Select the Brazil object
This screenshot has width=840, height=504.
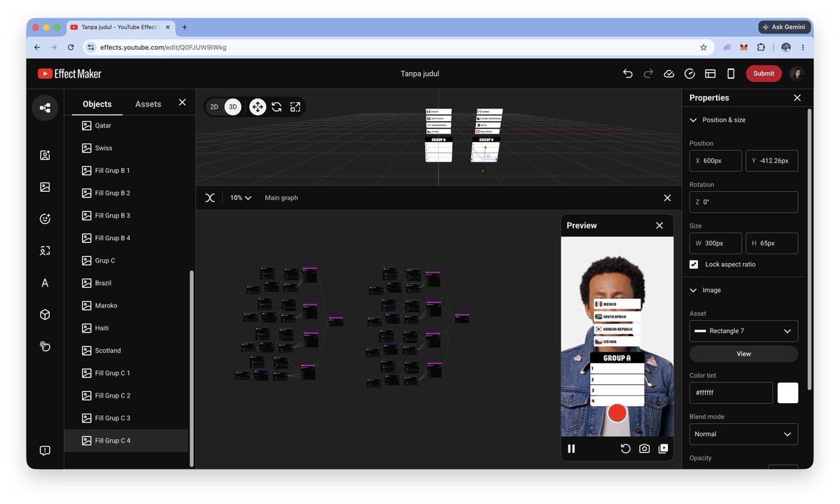pyautogui.click(x=126, y=283)
